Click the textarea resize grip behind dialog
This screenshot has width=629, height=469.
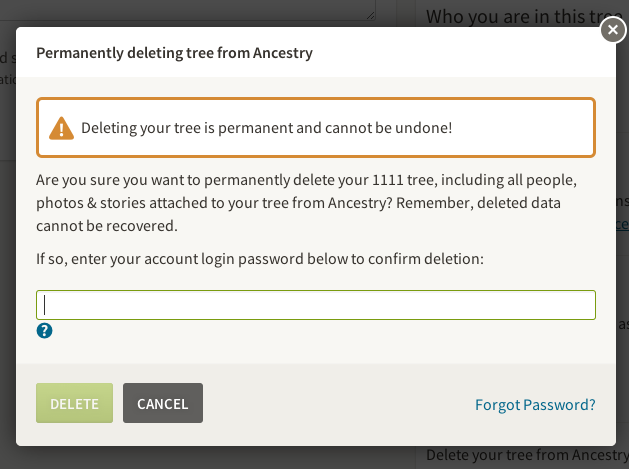(x=371, y=15)
